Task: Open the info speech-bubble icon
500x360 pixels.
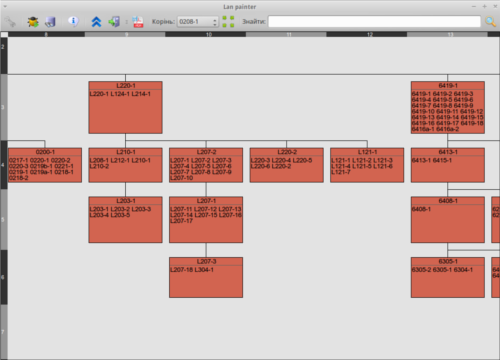Action: [73, 21]
